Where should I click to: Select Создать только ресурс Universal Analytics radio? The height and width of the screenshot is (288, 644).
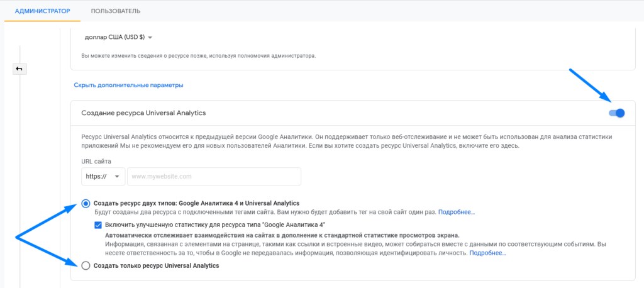pyautogui.click(x=86, y=266)
